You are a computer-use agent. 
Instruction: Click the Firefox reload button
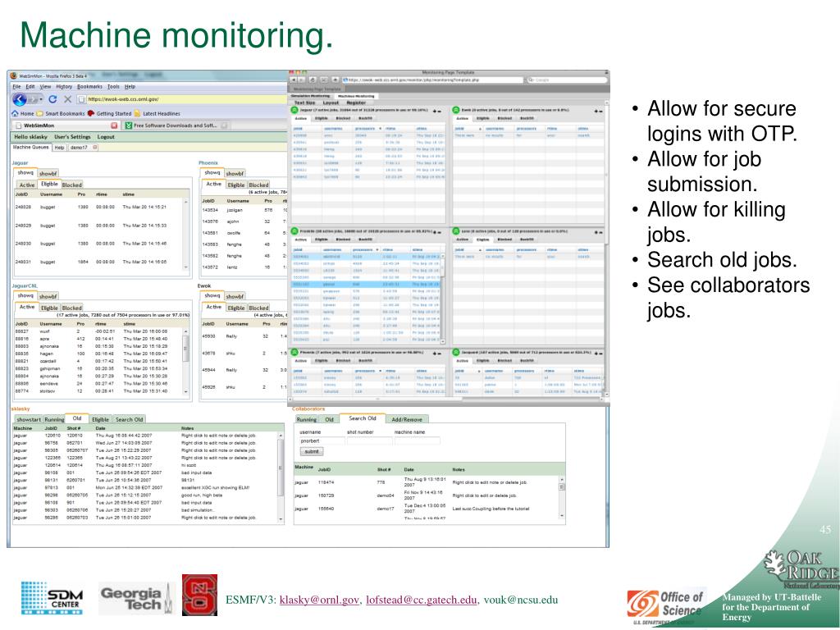click(52, 99)
